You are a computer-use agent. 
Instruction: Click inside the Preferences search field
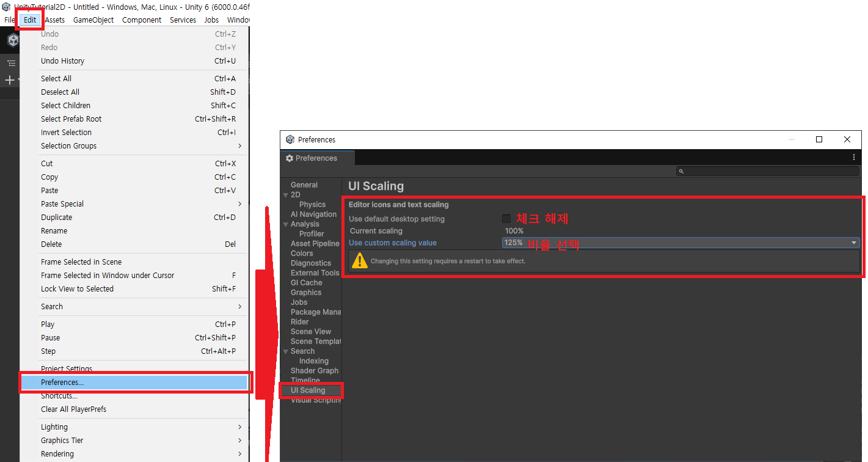click(767, 172)
